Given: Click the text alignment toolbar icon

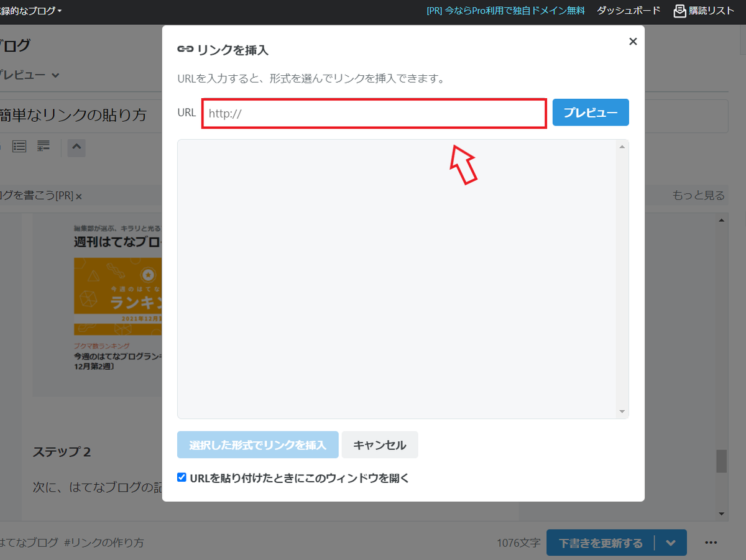Looking at the screenshot, I should point(44,147).
